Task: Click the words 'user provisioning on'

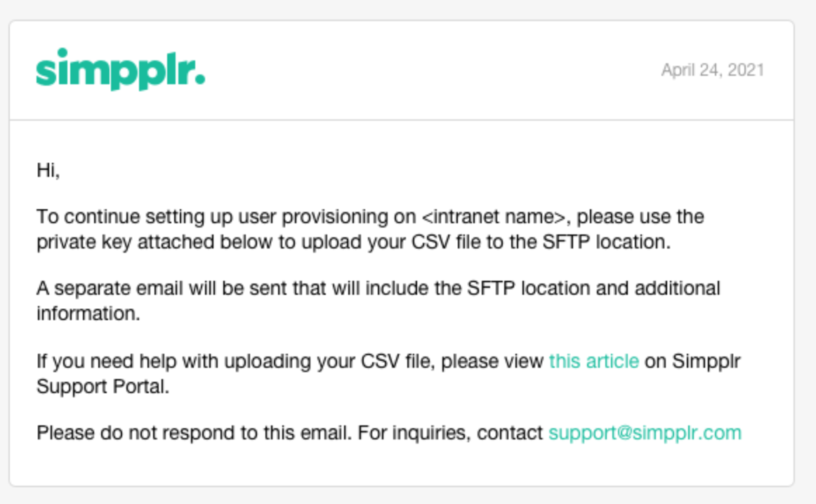Action: point(327,216)
